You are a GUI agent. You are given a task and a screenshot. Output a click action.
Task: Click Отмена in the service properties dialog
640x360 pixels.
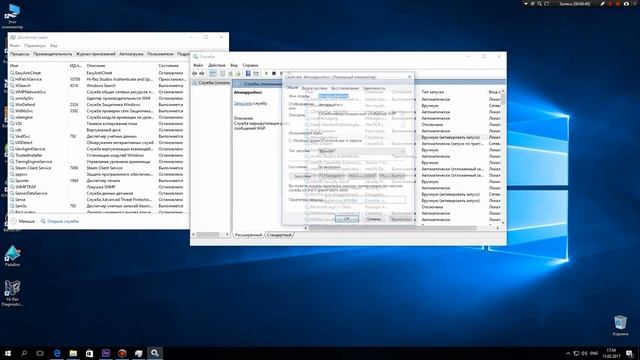pos(373,219)
